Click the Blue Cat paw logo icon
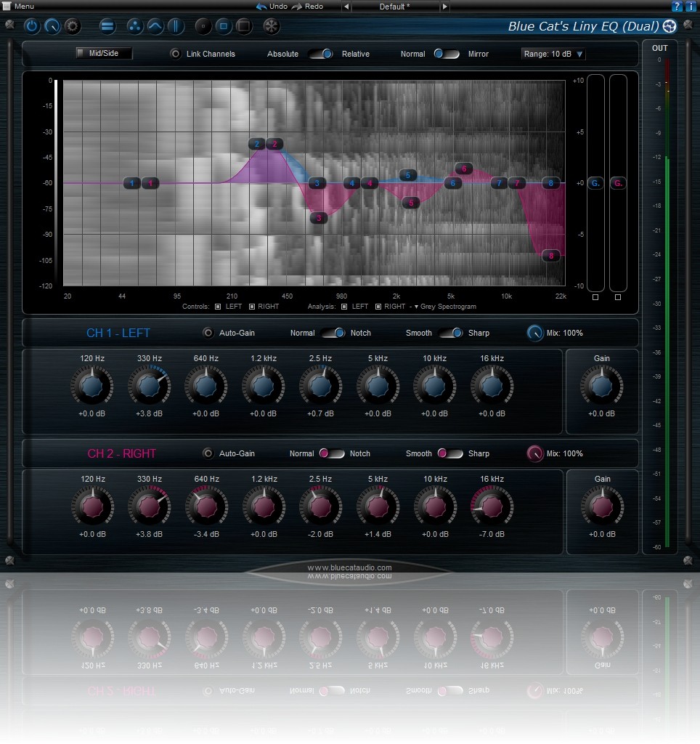 coord(670,26)
